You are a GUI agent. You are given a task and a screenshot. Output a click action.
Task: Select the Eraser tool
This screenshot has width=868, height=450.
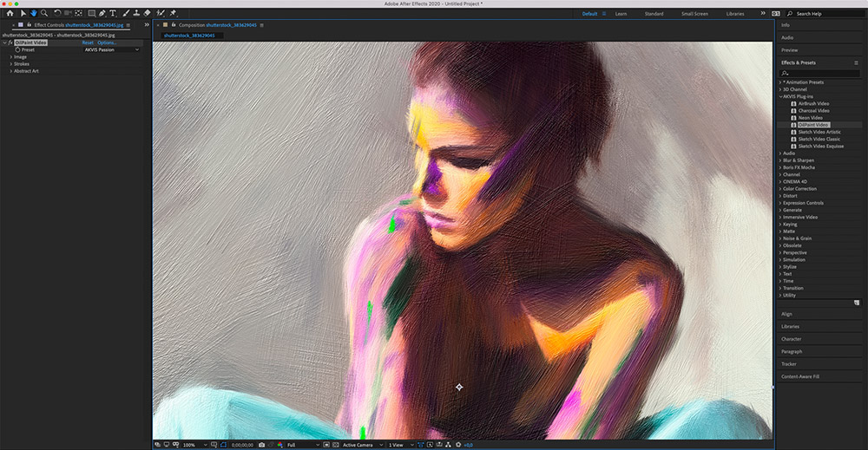(x=147, y=14)
